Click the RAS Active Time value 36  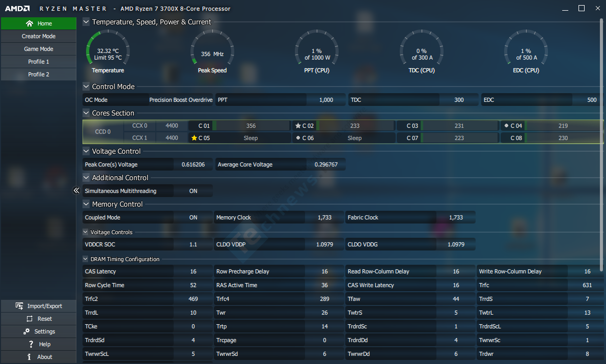click(x=325, y=285)
